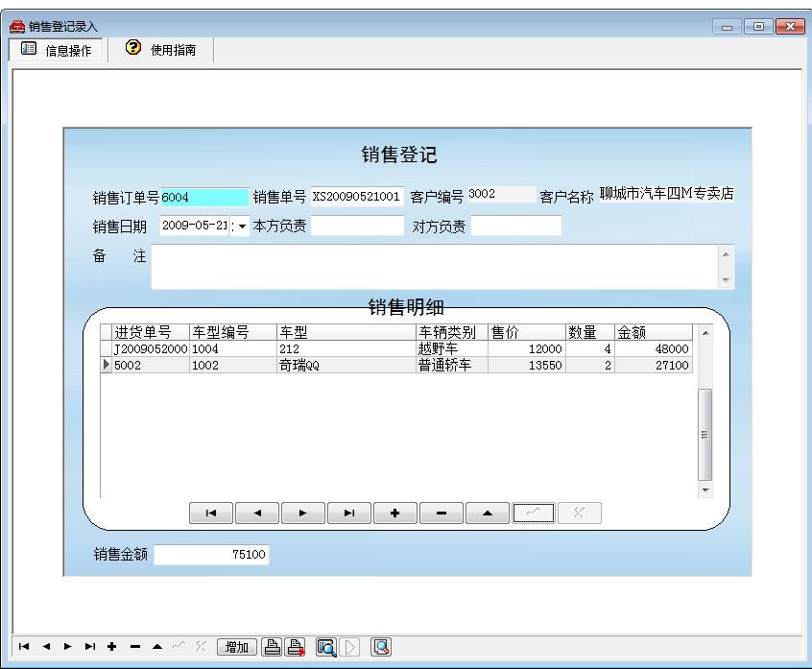Screen dimensions: 812x669
Task: Open print preview document magnifier icon
Action: (x=381, y=647)
